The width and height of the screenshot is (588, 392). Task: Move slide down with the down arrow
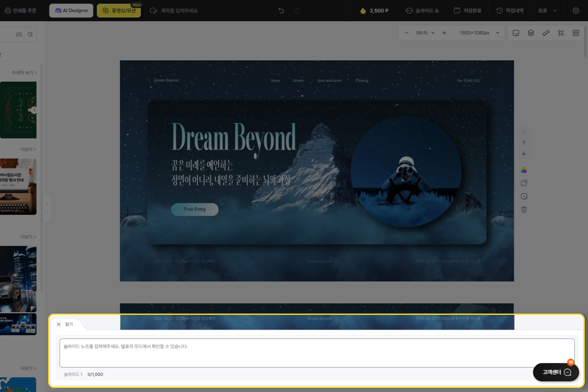pos(524,154)
